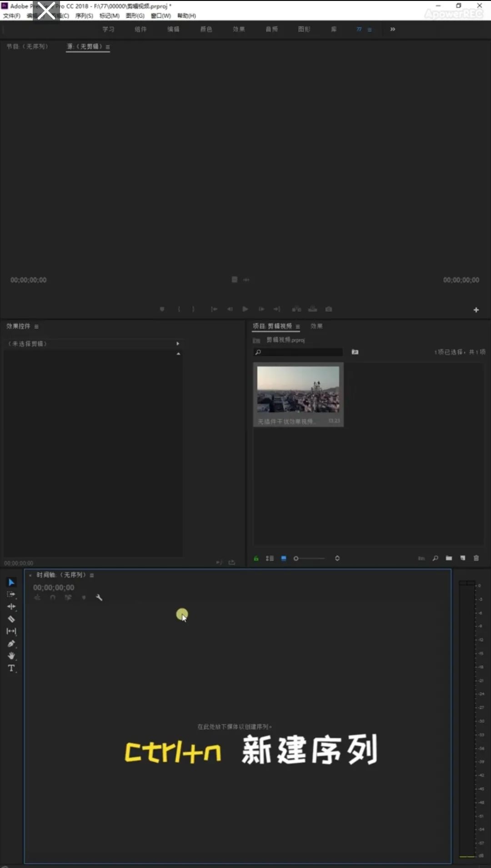Open source monitor panel menu icon
Image resolution: width=491 pixels, height=868 pixels.
click(x=108, y=47)
